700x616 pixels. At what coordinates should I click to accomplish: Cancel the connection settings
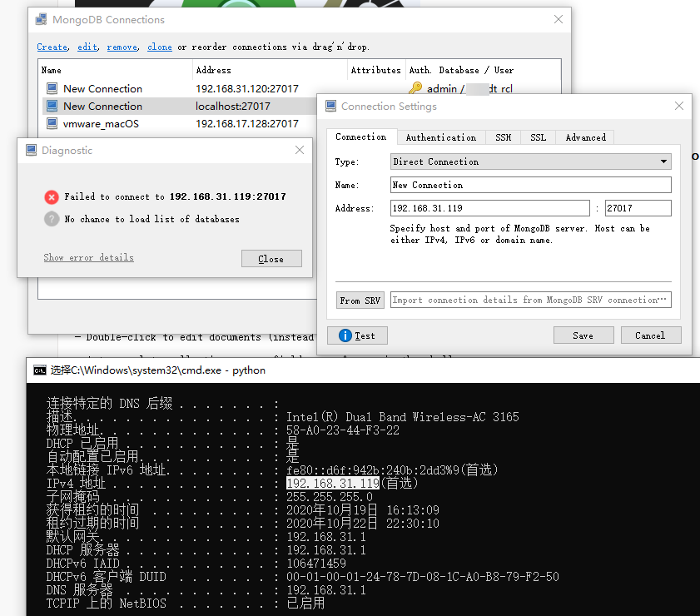coord(651,335)
